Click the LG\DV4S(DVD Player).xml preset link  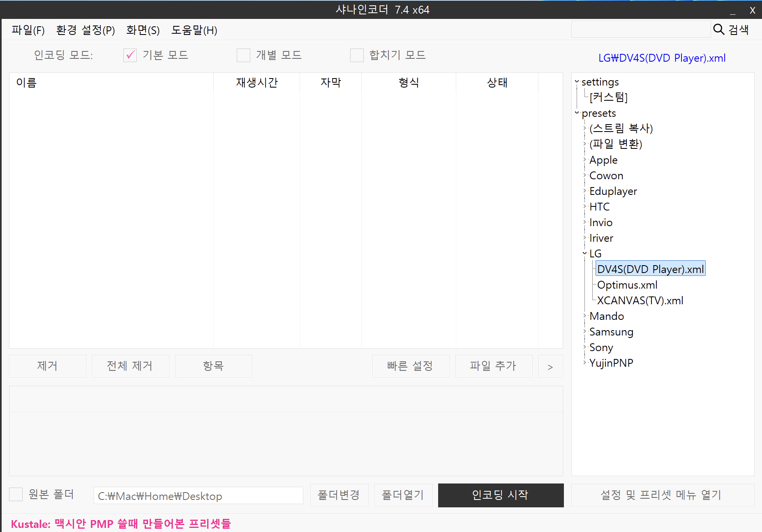[662, 58]
